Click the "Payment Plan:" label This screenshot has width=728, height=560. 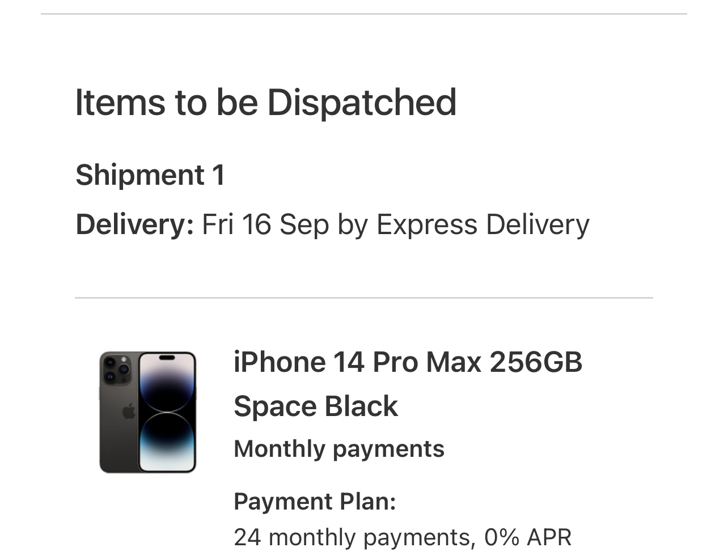[x=315, y=502]
